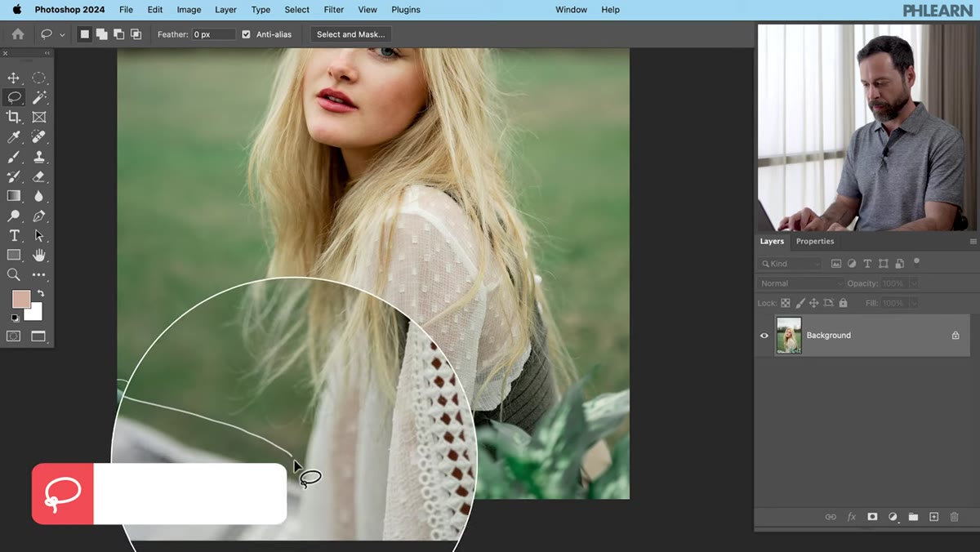Select the Move tool

pos(14,78)
